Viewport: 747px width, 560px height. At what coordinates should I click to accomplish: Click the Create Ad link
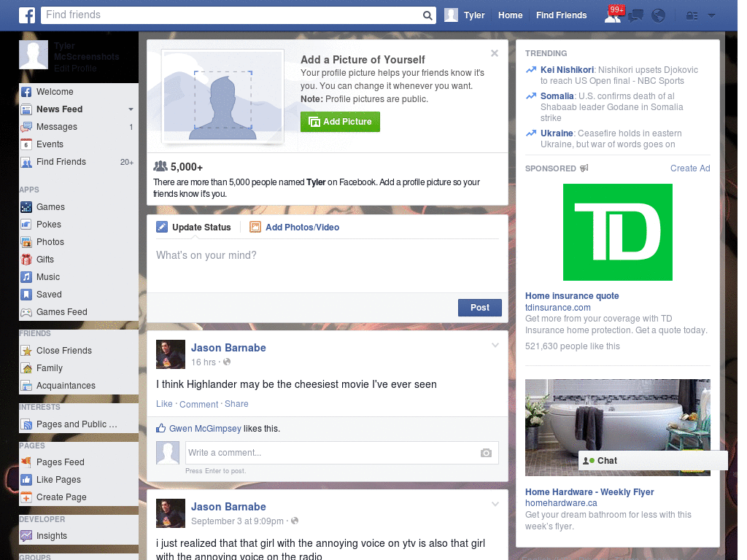690,168
